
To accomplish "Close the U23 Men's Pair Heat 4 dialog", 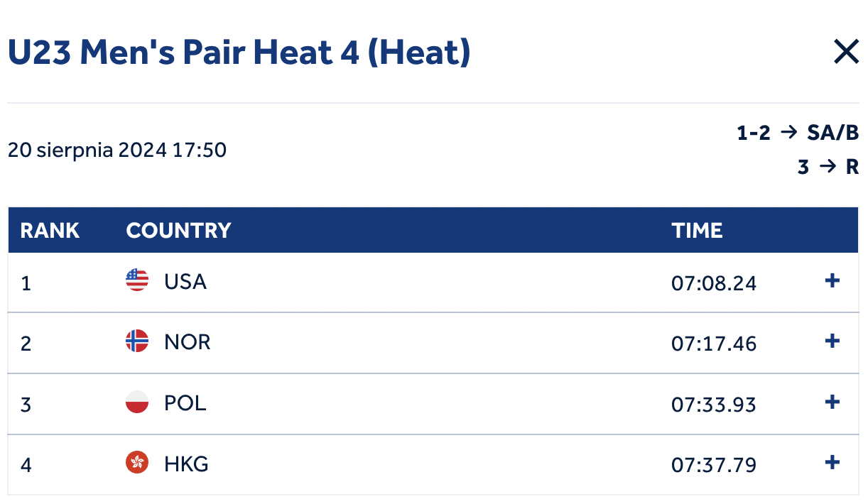I will click(846, 52).
